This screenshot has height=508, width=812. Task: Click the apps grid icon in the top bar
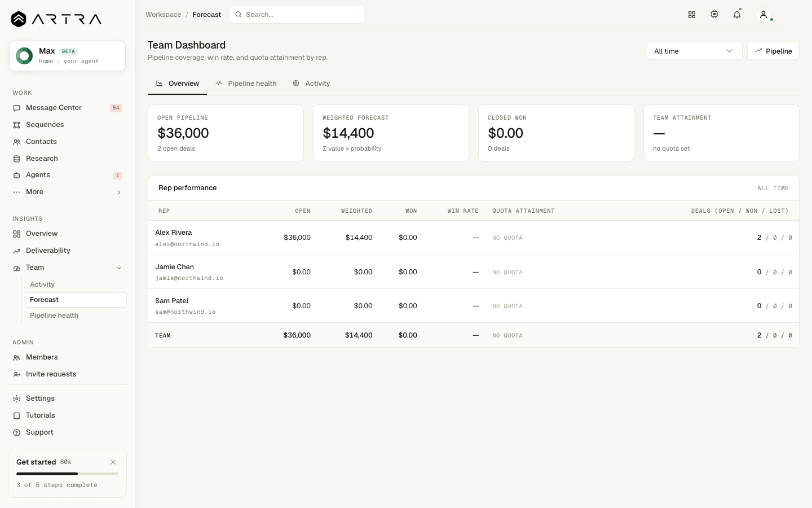692,15
